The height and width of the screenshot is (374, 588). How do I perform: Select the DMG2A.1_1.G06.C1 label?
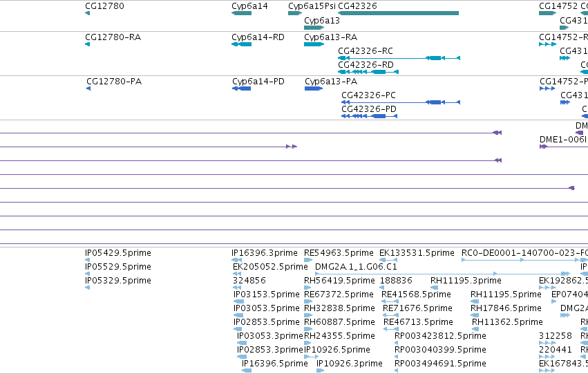356,267
